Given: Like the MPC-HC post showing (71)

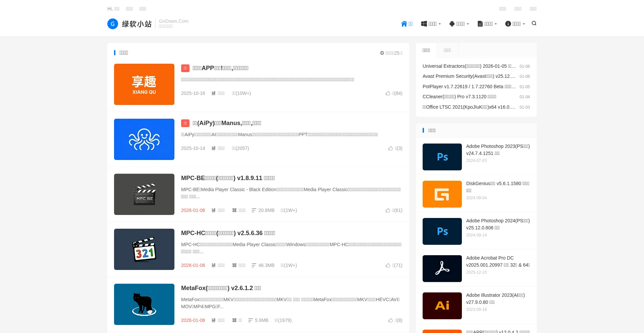Looking at the screenshot, I should pyautogui.click(x=394, y=265).
